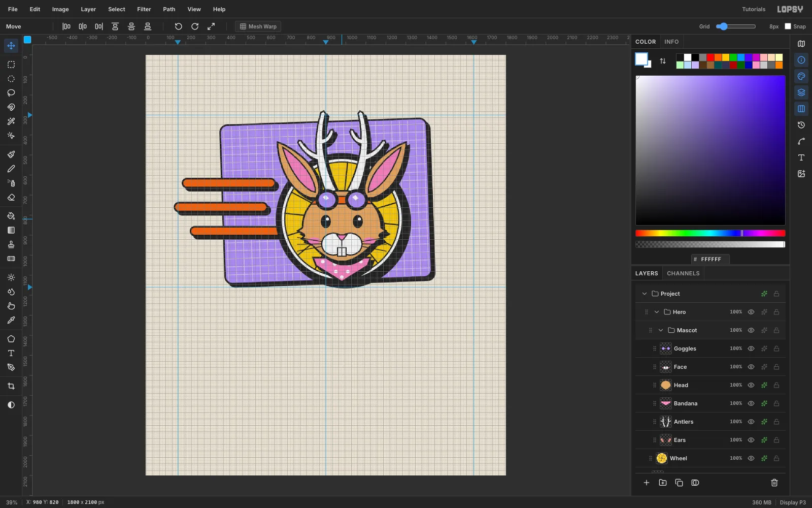Hide the Bandana layer

751,403
